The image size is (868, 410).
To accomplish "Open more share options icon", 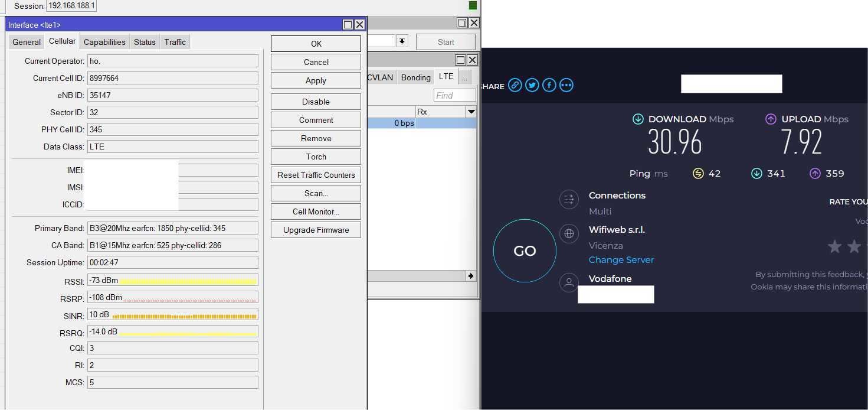I will tap(566, 85).
